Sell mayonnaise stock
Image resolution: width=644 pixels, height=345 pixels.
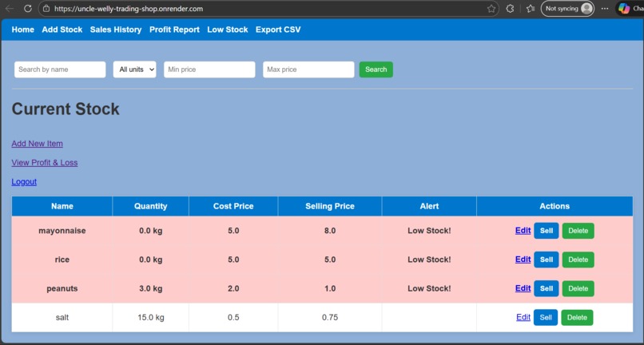[x=547, y=231]
